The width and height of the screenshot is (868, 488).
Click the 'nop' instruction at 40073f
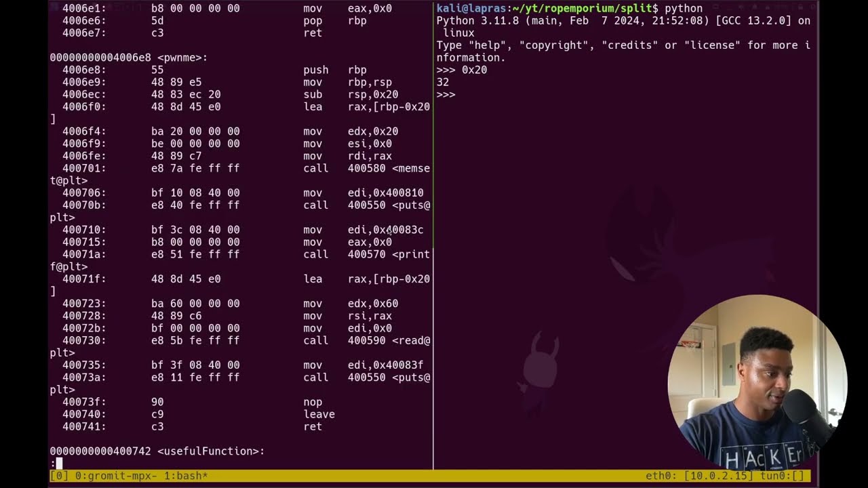pyautogui.click(x=313, y=402)
